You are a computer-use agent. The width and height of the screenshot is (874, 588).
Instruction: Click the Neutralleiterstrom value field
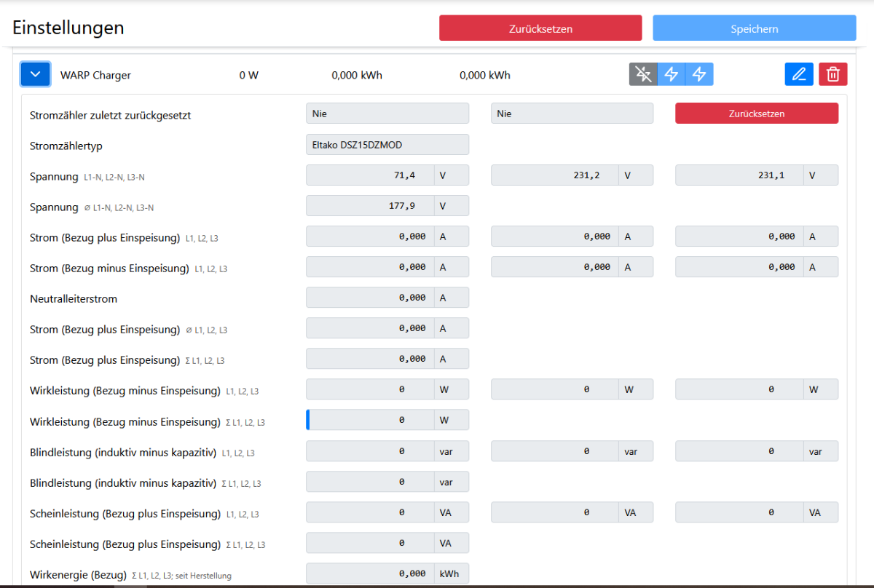tap(370, 298)
